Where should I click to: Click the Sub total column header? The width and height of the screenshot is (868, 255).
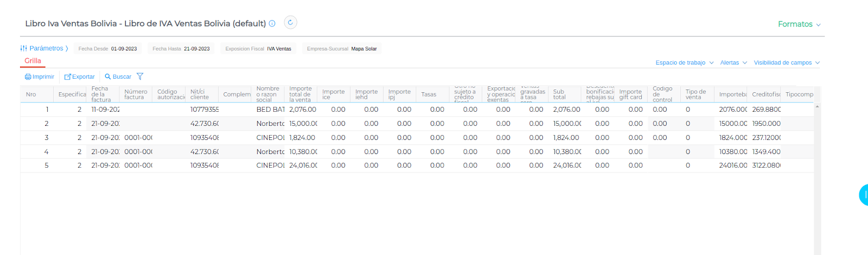click(x=559, y=94)
